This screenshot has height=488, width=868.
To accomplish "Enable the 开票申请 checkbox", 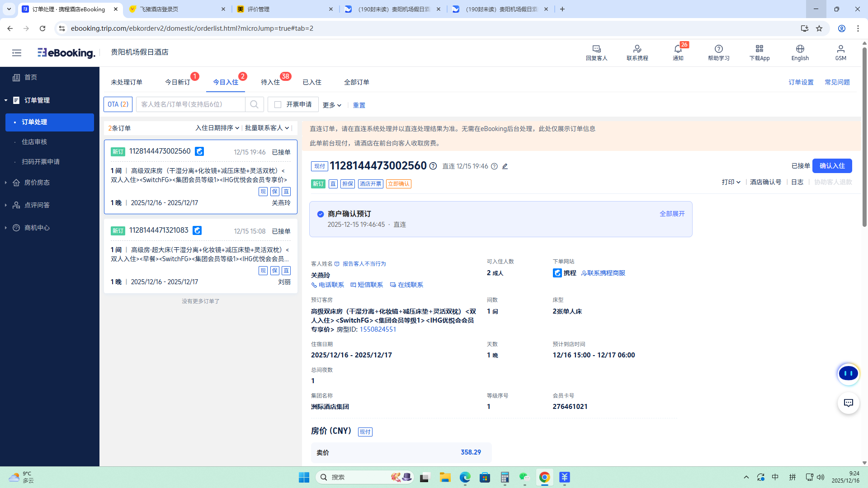I will pyautogui.click(x=278, y=105).
